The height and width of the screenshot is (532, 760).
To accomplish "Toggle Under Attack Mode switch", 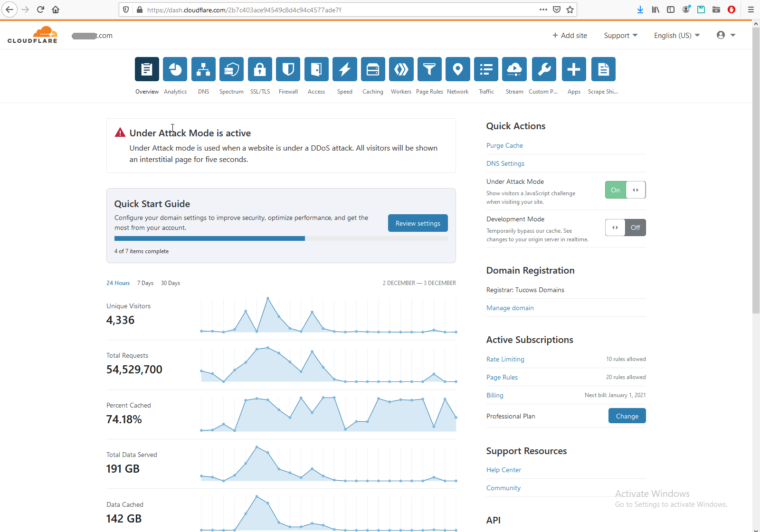I will 625,190.
